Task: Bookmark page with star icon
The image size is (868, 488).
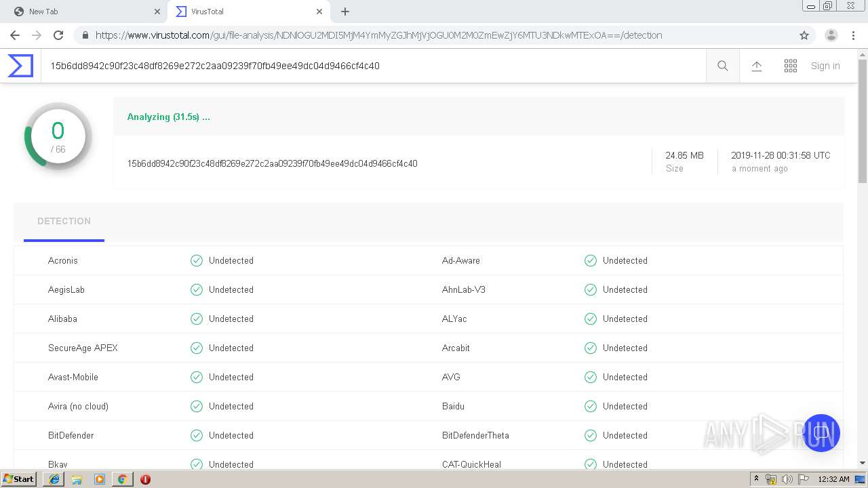Action: pos(804,35)
